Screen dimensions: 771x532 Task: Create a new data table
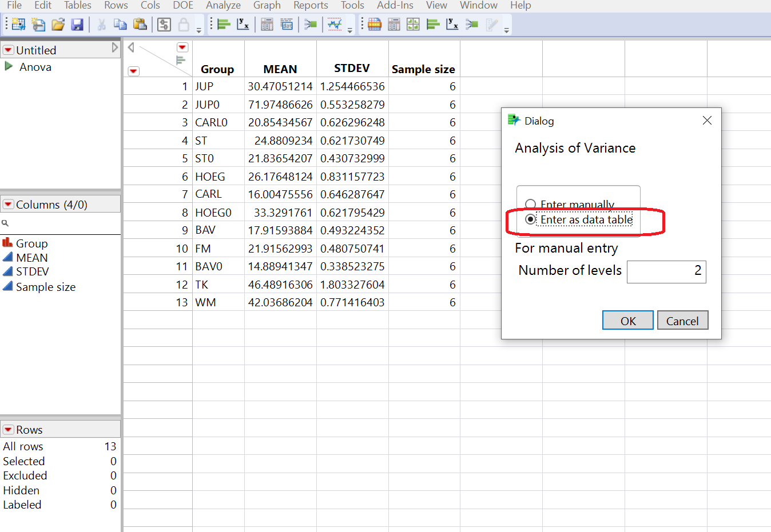17,24
